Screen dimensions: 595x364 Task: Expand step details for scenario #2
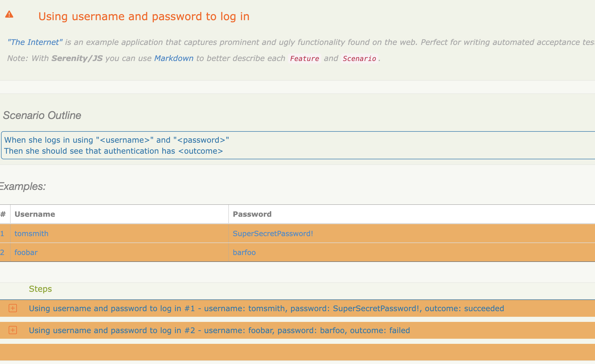12,330
